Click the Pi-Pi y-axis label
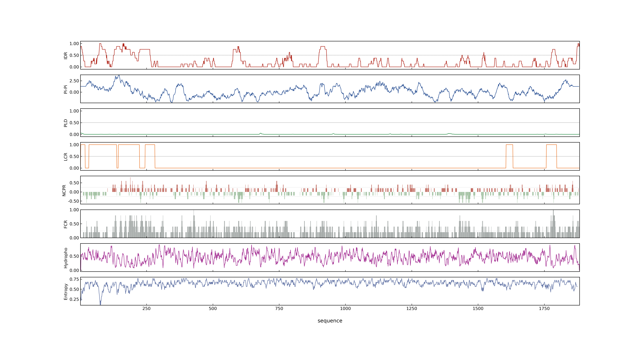644x343 pixels. pyautogui.click(x=66, y=89)
